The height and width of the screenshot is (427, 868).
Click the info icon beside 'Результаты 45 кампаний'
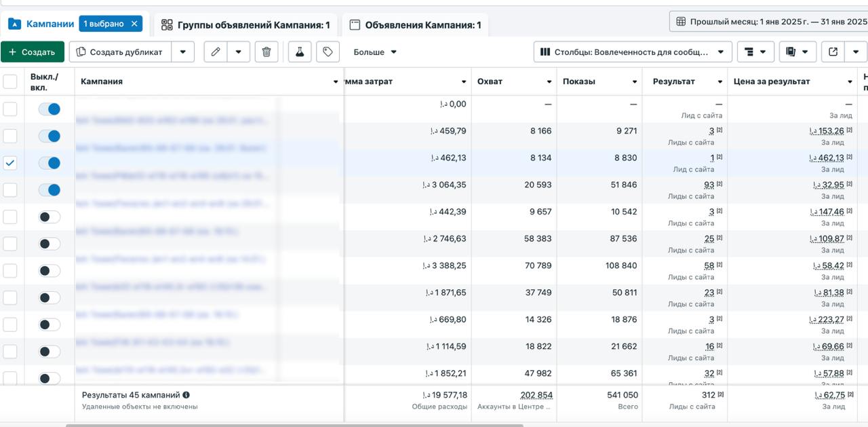(186, 394)
